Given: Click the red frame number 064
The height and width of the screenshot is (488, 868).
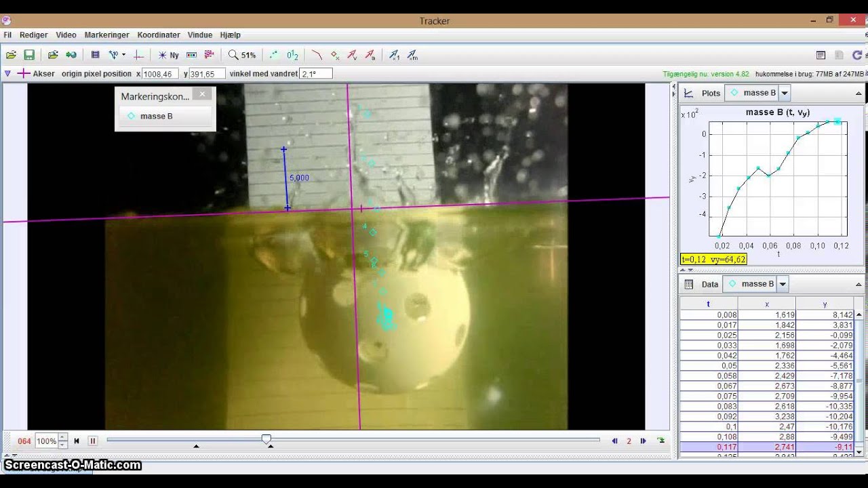Looking at the screenshot, I should click(x=24, y=441).
